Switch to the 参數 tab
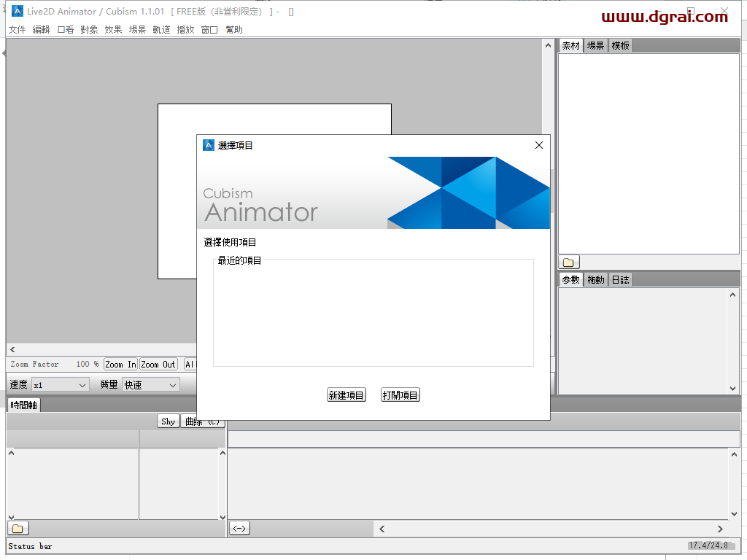This screenshot has width=747, height=560. [570, 279]
